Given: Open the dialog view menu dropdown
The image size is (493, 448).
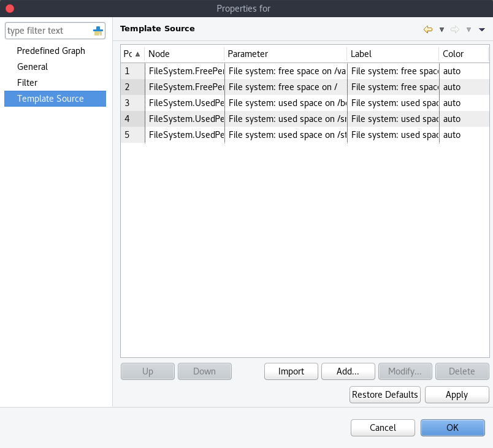Looking at the screenshot, I should click(x=482, y=29).
